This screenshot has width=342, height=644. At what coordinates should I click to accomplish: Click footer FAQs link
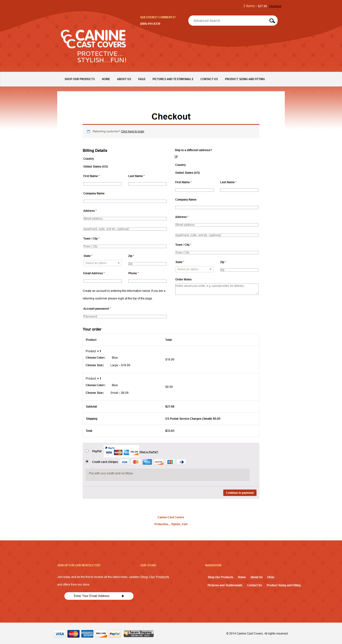pyautogui.click(x=271, y=577)
